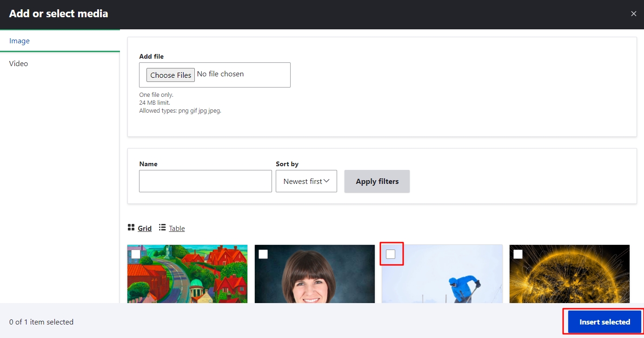This screenshot has width=644, height=338.
Task: Click the Choose Files button
Action: (171, 75)
